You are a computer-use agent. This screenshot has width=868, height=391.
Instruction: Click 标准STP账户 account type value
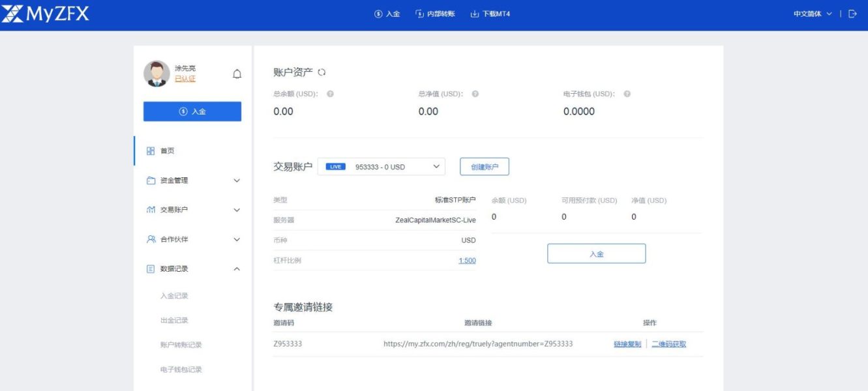coord(455,200)
